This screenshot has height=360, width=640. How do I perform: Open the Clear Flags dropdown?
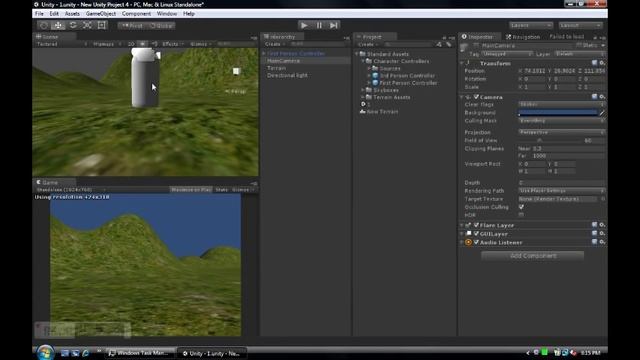coord(561,104)
